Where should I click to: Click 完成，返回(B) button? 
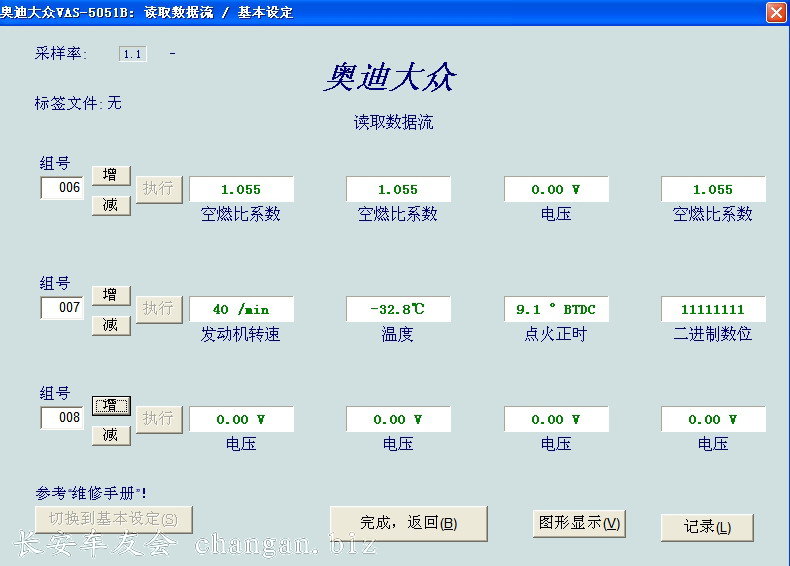[x=409, y=524]
